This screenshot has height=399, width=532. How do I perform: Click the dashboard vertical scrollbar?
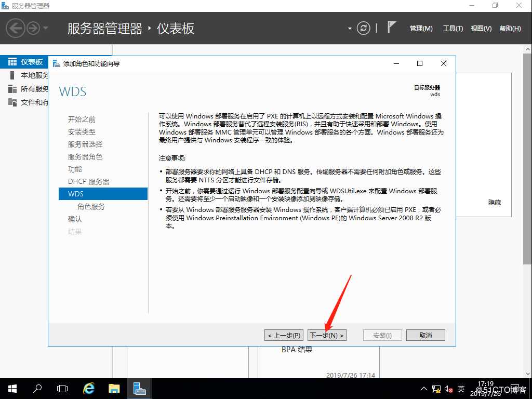point(528,159)
